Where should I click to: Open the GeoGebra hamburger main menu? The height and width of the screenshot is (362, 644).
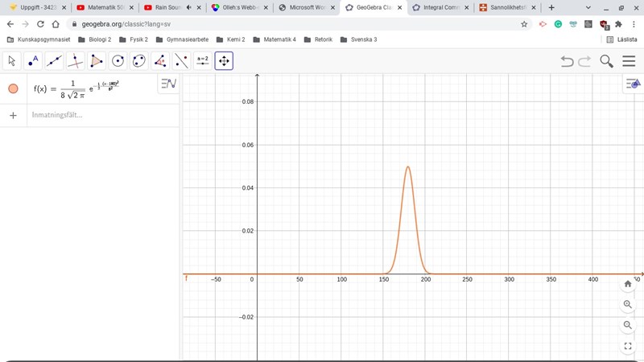click(x=629, y=61)
